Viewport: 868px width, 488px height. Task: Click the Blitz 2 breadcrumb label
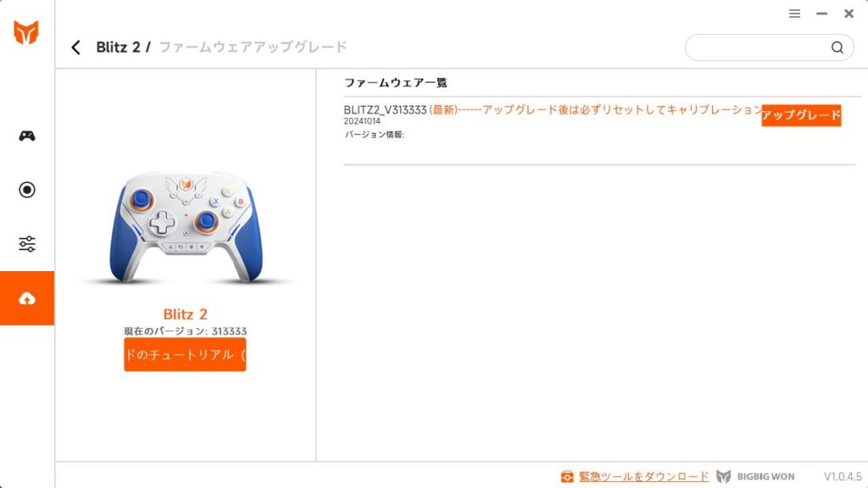[x=117, y=47]
